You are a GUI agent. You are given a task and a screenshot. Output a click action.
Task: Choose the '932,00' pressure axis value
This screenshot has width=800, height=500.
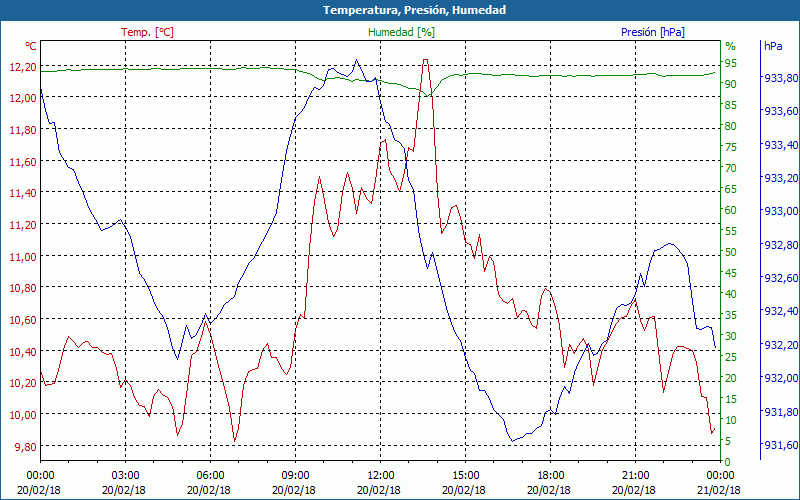[x=781, y=379]
